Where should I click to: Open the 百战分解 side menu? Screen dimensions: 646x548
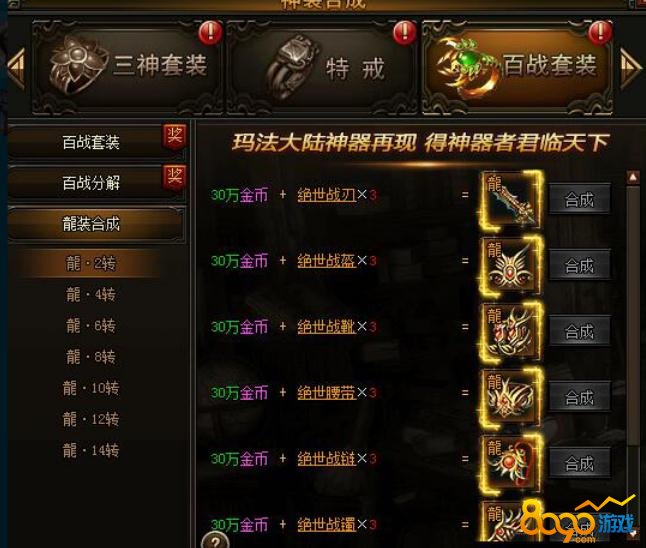point(91,183)
